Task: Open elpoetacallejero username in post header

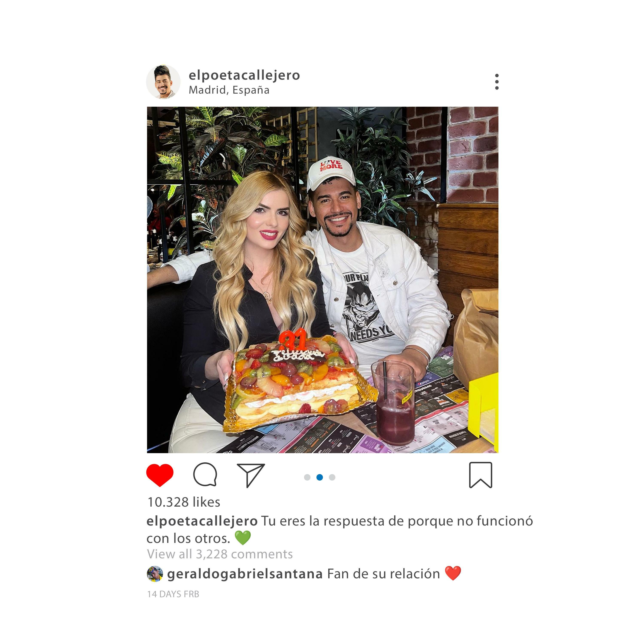Action: tap(244, 75)
